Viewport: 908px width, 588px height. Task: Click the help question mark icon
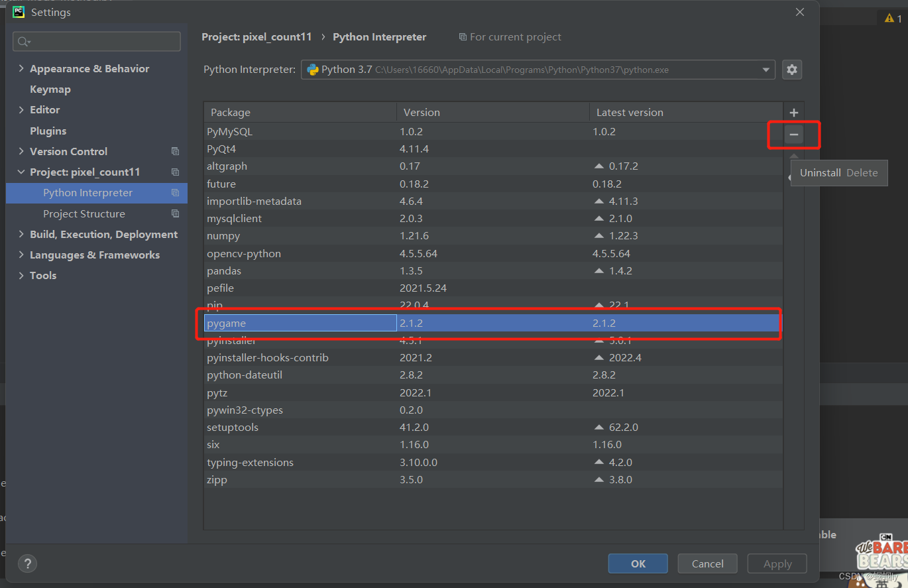[x=27, y=563]
